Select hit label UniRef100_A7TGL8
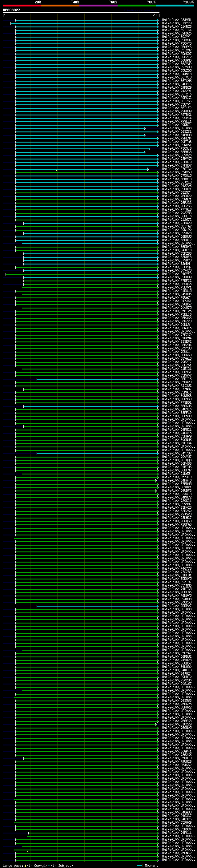The height and width of the screenshot is (868, 197). [x=177, y=210]
